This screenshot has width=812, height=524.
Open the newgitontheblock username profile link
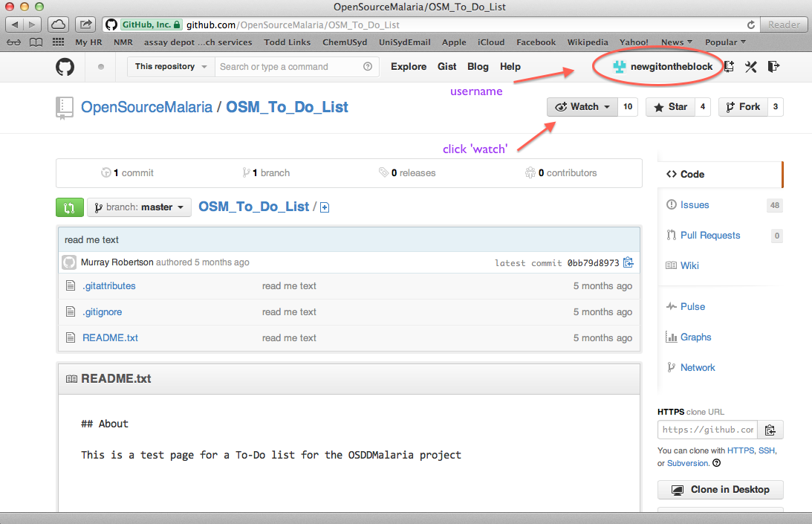[672, 66]
